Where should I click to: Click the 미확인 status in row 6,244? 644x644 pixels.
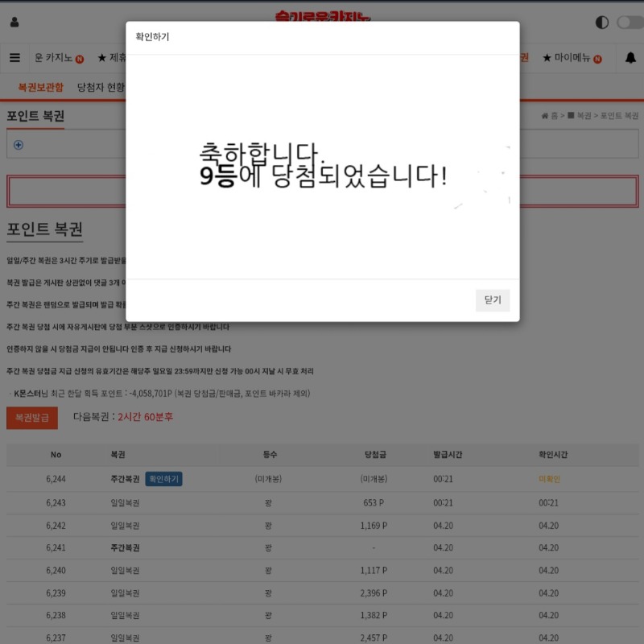[549, 479]
